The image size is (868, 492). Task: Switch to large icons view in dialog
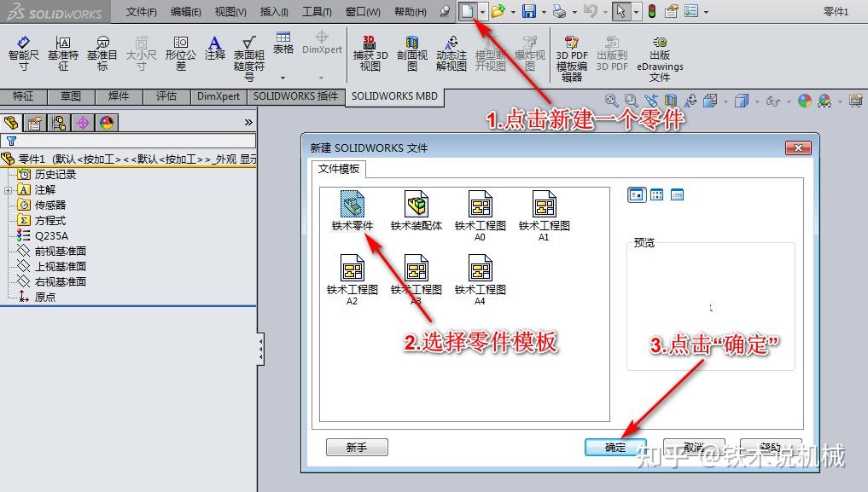click(637, 194)
